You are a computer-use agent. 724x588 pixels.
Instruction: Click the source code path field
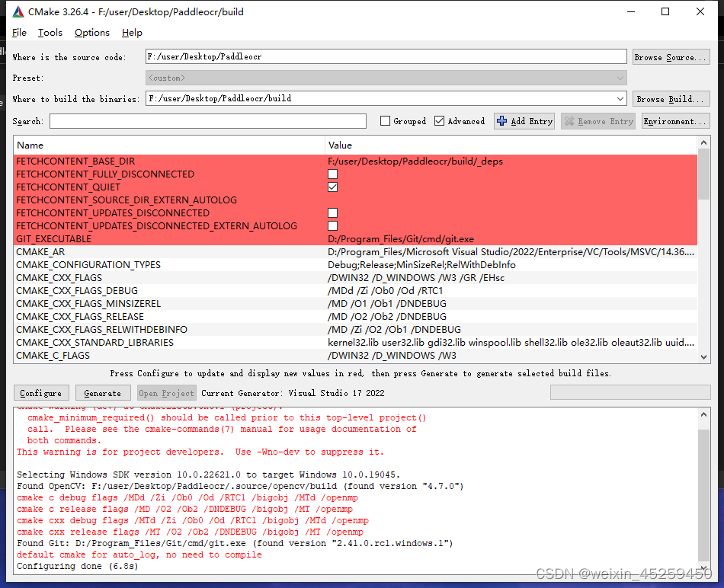[386, 57]
